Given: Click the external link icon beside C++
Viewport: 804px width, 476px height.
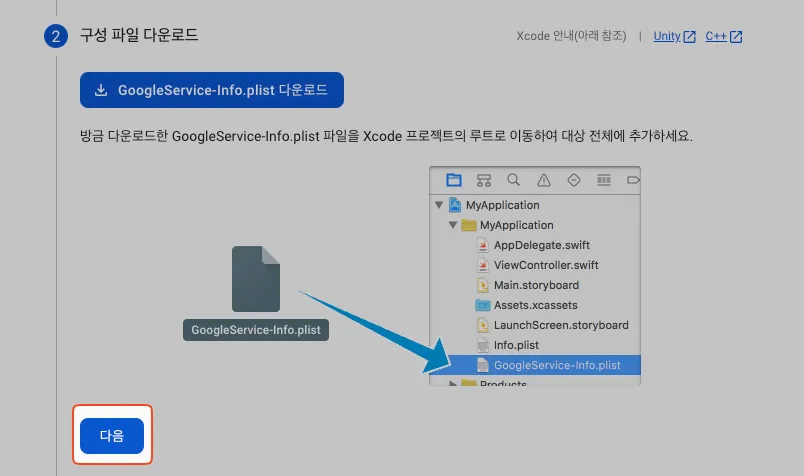Looking at the screenshot, I should tap(736, 36).
